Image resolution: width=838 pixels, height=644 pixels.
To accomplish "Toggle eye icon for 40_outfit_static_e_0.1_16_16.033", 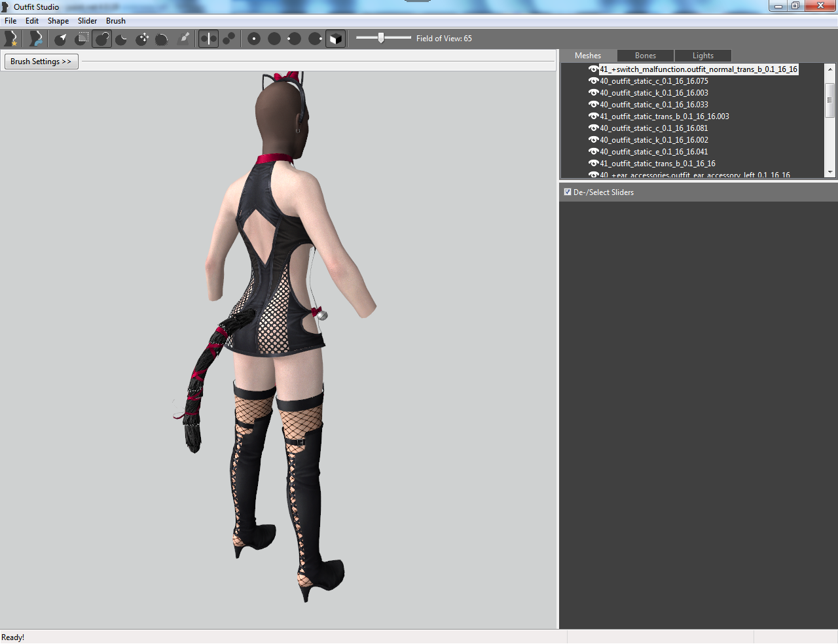I will pyautogui.click(x=593, y=105).
